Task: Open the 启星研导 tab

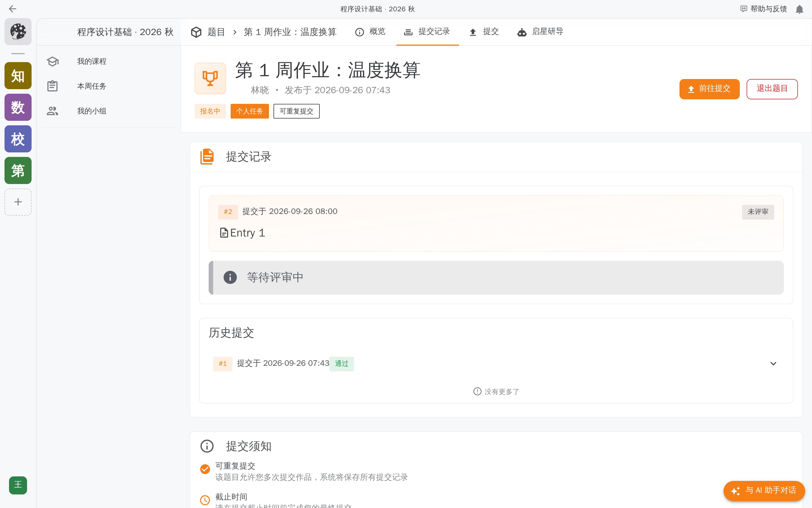Action: click(x=540, y=32)
